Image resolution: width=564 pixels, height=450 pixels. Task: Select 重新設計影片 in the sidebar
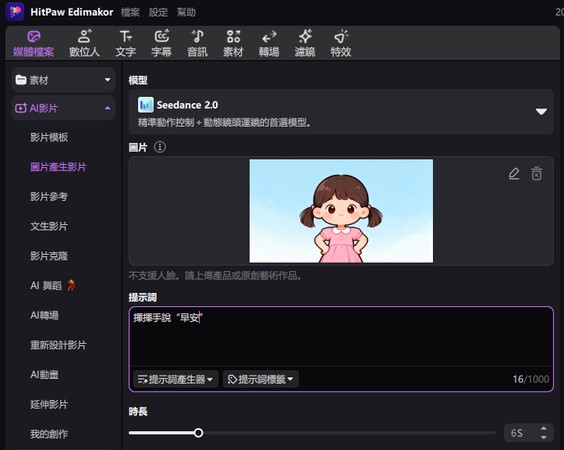[58, 345]
